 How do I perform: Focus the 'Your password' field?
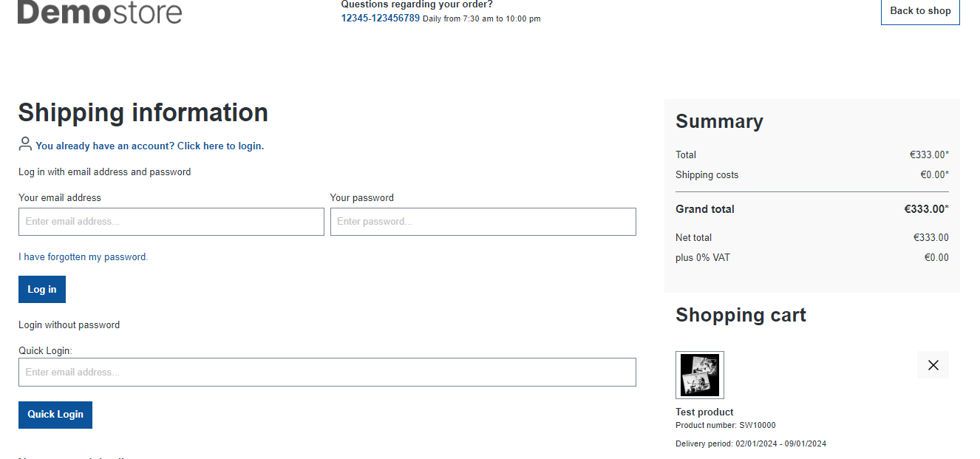(x=483, y=222)
